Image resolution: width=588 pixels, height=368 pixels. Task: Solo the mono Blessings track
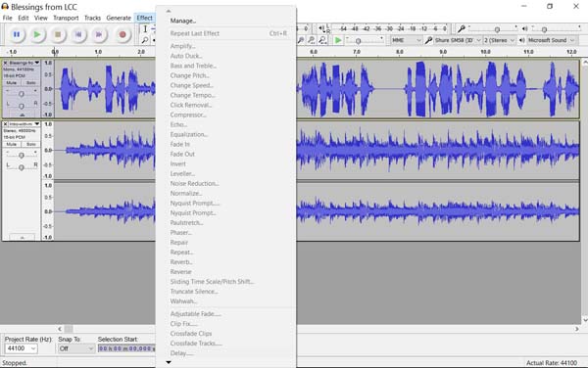click(30, 83)
